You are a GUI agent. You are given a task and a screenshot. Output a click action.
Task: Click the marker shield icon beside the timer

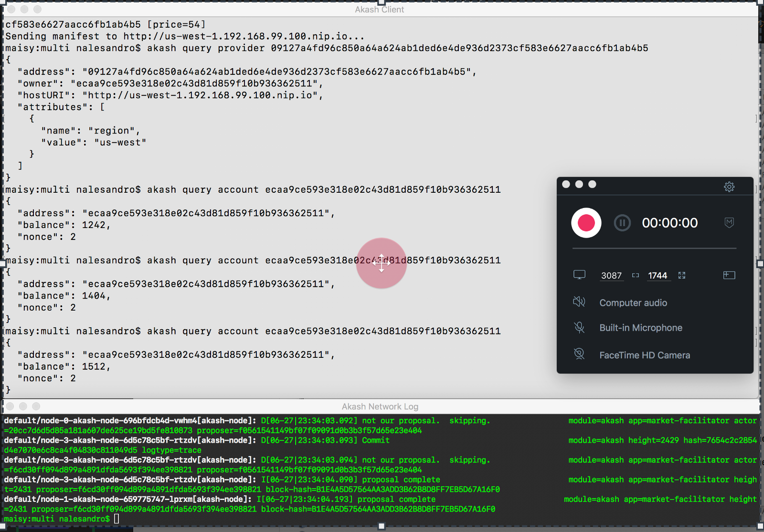coord(729,222)
